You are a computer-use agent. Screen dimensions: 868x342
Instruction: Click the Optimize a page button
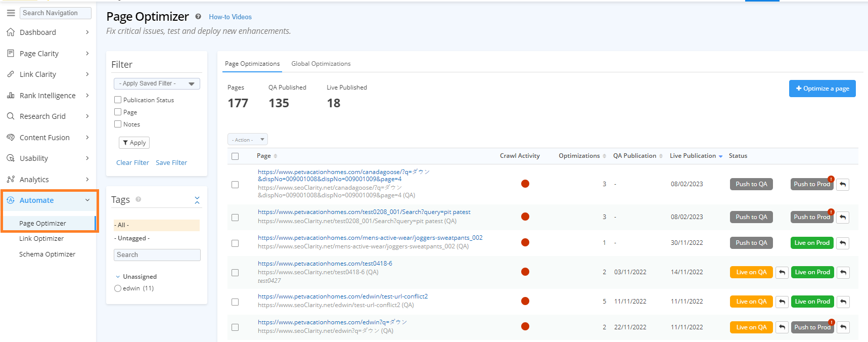pyautogui.click(x=822, y=89)
